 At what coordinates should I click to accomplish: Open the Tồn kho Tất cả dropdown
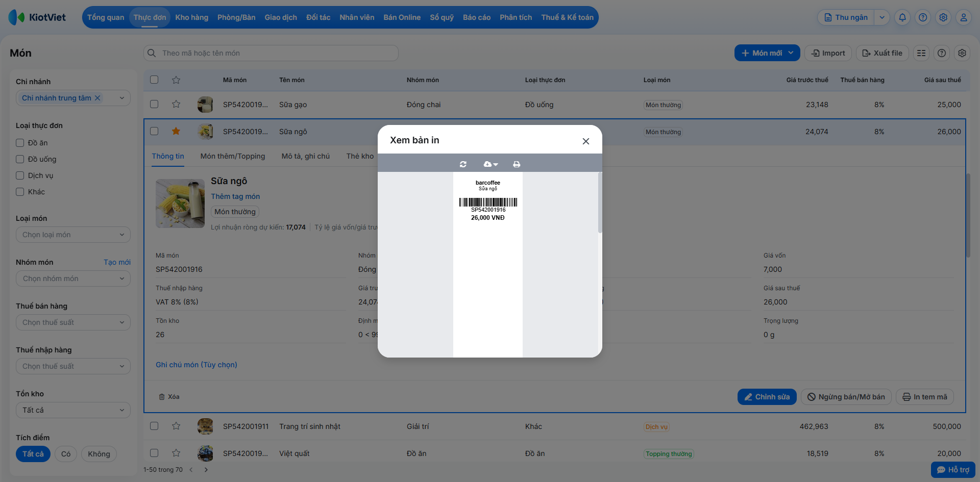73,410
